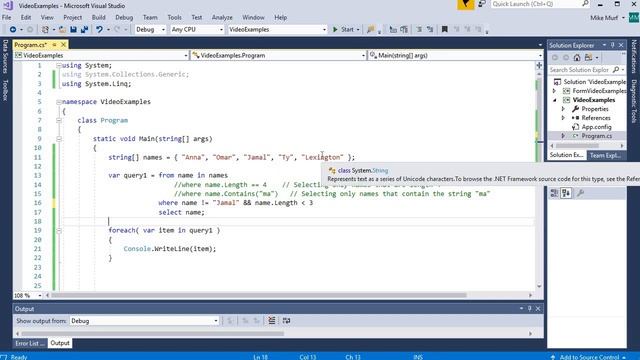Toggle a bookmark with the bookmark icon

pyautogui.click(x=445, y=29)
